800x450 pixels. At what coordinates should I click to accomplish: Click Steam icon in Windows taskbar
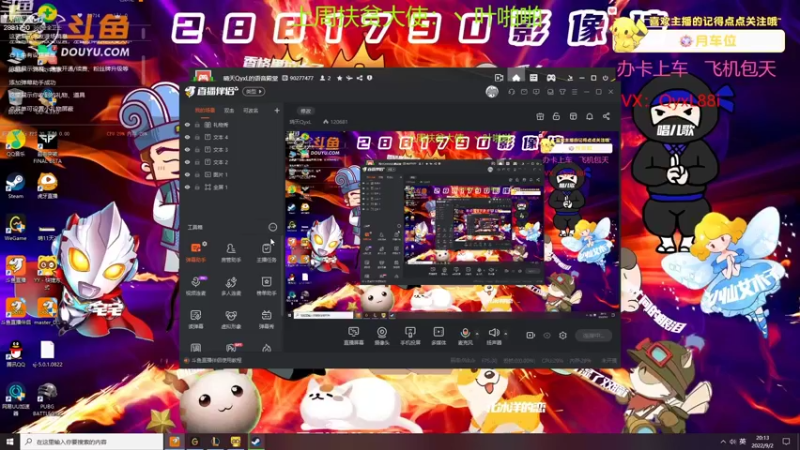256,441
